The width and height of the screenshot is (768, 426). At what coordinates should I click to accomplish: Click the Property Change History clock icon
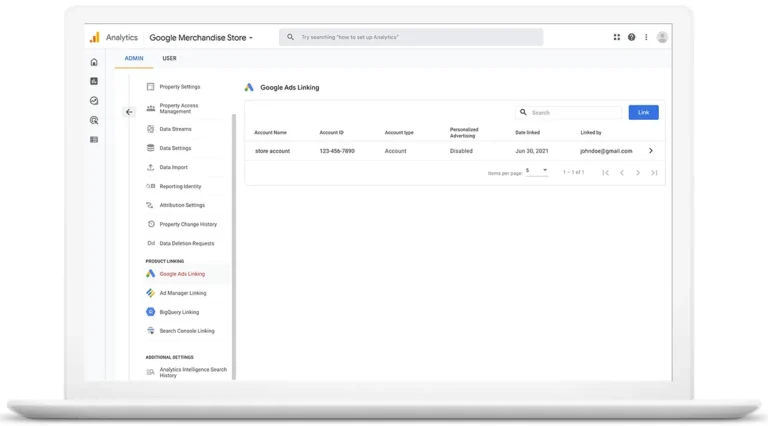click(151, 224)
